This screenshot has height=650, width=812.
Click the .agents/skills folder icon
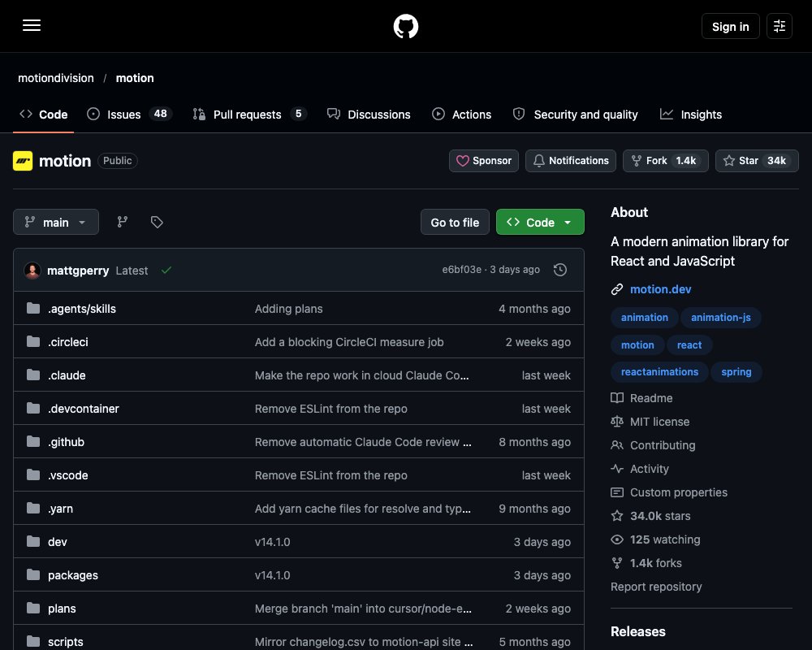tap(33, 309)
